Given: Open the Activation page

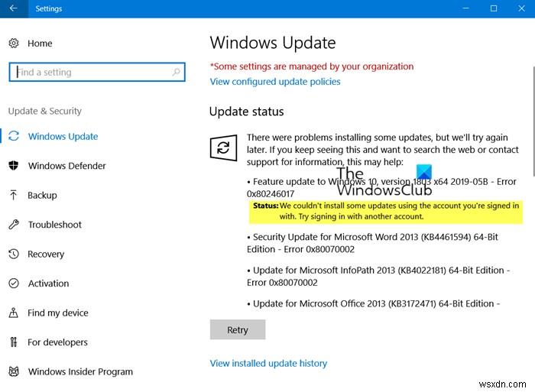Looking at the screenshot, I should tap(48, 283).
